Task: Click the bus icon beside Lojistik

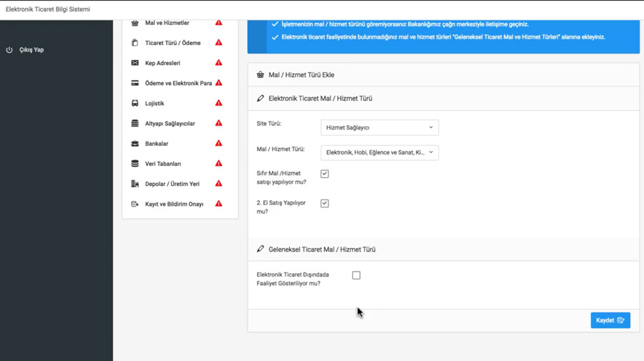Action: pos(135,103)
